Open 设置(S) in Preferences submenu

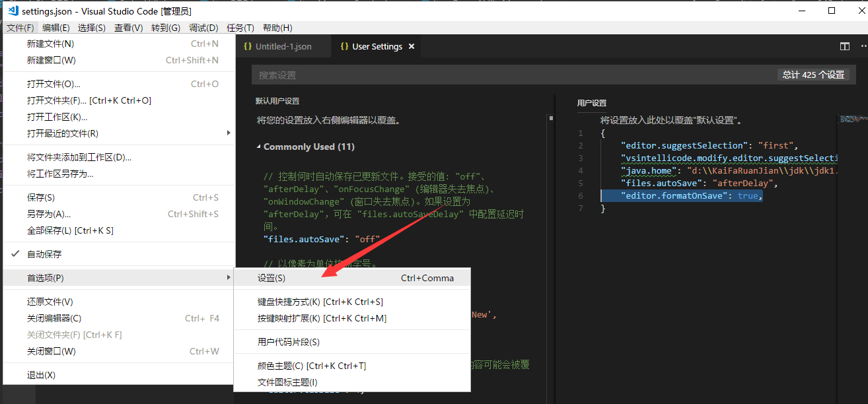(x=352, y=278)
